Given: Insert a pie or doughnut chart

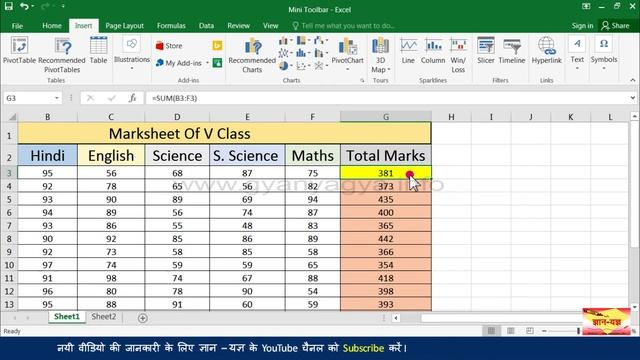Looking at the screenshot, I should [x=285, y=66].
